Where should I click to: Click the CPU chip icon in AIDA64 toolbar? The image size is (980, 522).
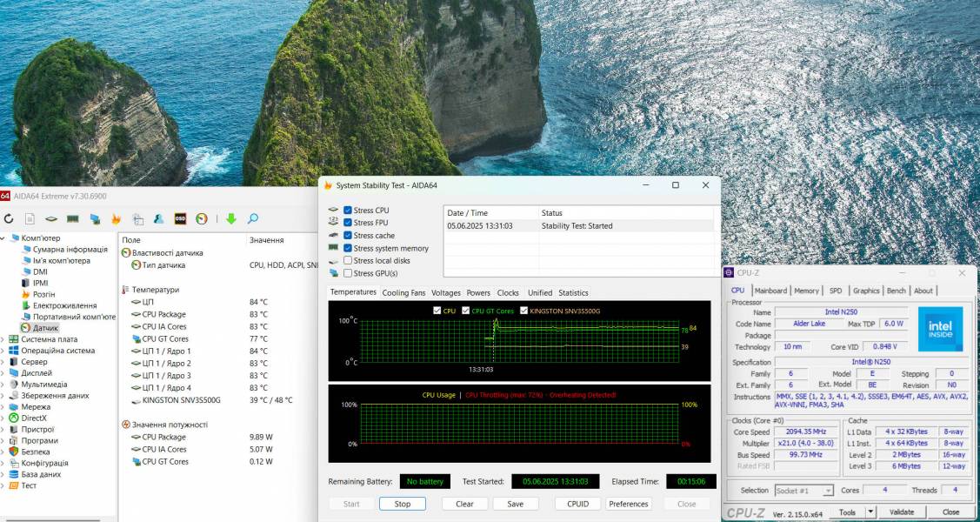[x=51, y=218]
